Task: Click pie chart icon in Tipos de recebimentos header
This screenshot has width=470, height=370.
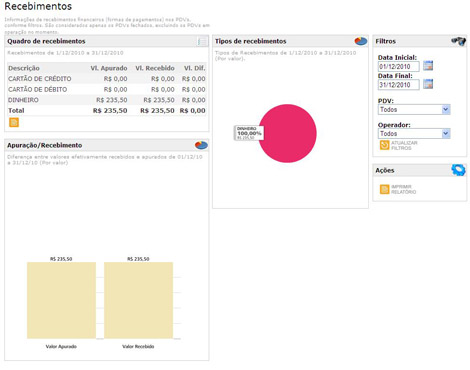Action: [361, 41]
